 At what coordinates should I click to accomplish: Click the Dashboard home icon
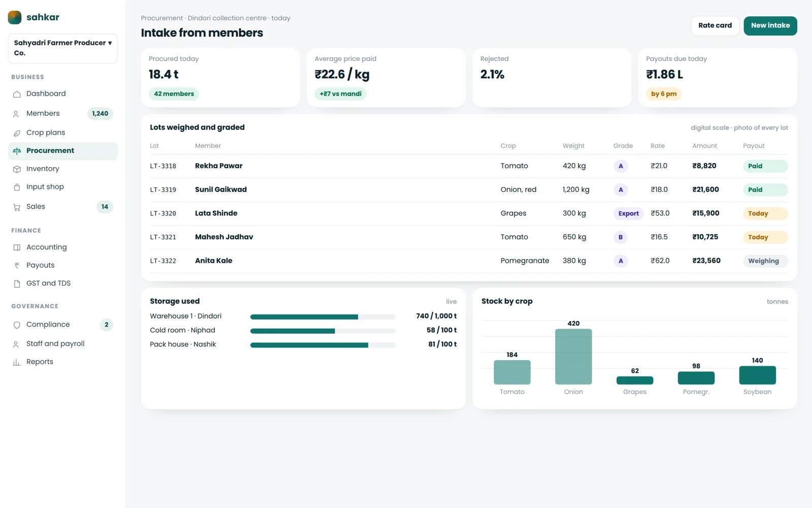pyautogui.click(x=17, y=94)
